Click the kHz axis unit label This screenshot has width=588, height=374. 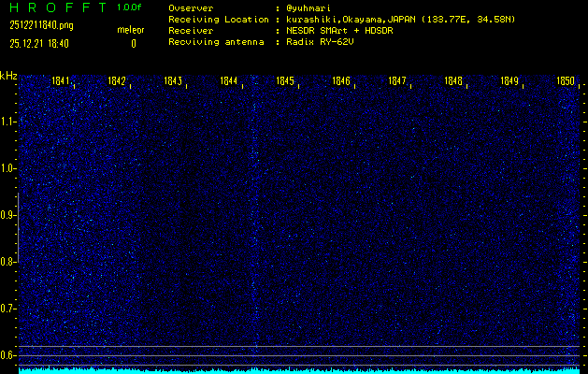(x=8, y=76)
